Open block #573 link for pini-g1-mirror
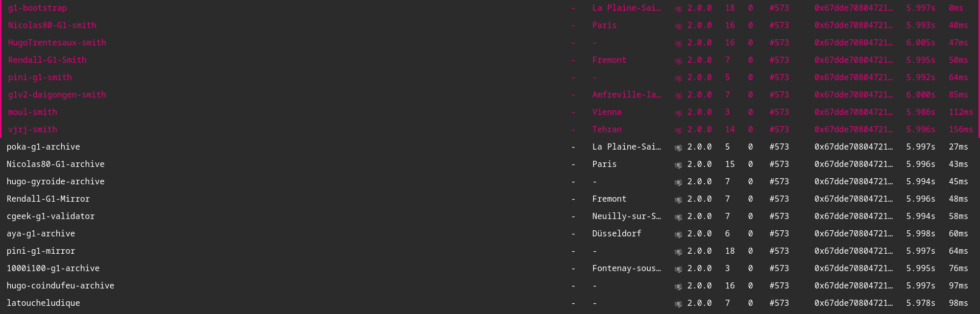The height and width of the screenshot is (314, 980). click(x=779, y=251)
